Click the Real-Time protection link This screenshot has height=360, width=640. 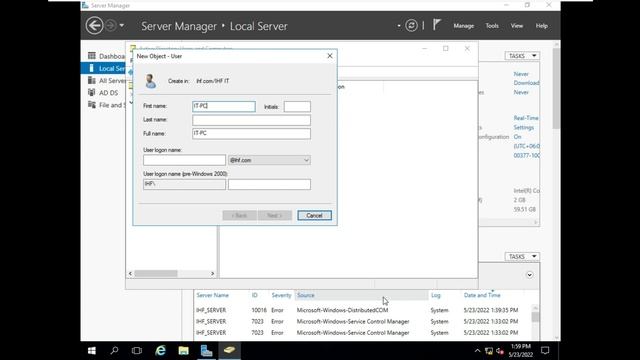[x=526, y=118]
